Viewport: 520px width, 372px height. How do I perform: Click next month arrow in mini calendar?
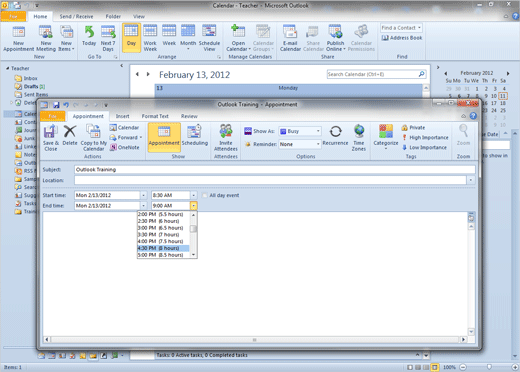coord(508,73)
